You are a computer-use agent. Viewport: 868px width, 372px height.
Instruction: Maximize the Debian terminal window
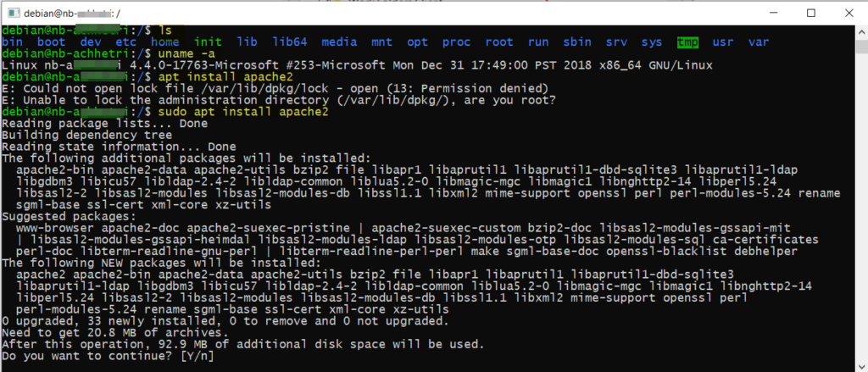811,13
